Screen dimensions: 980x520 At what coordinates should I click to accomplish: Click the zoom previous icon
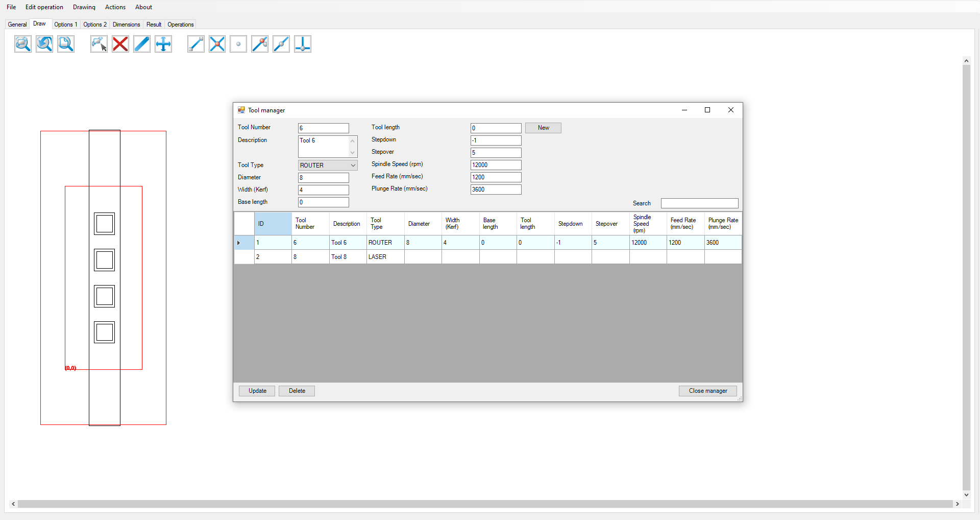click(44, 44)
